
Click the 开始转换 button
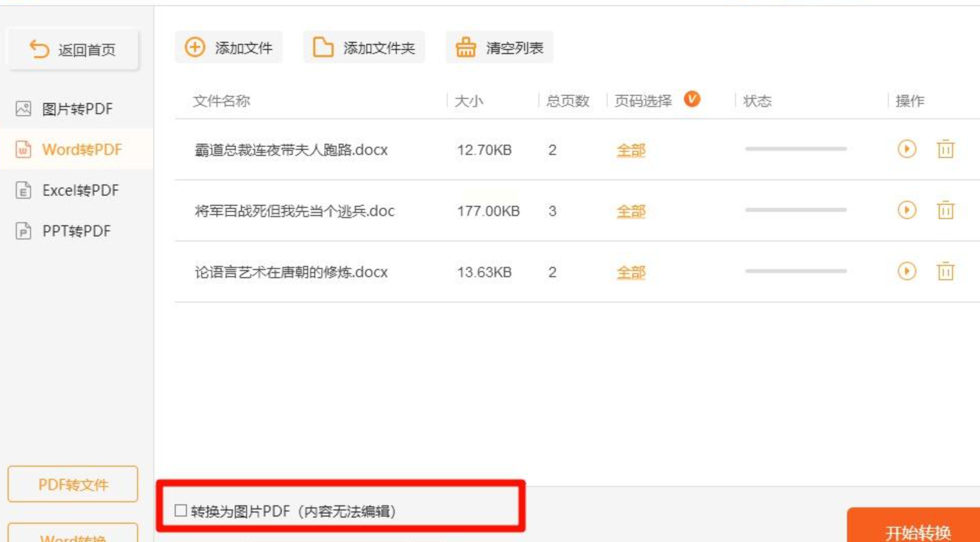(914, 525)
